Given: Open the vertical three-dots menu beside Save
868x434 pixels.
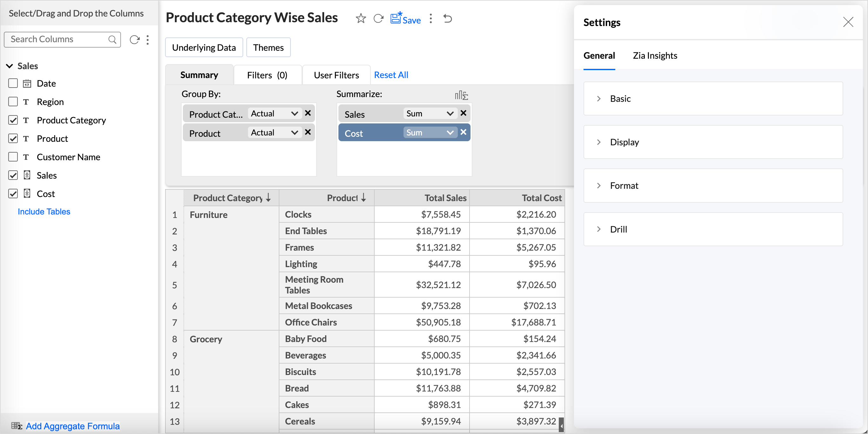Looking at the screenshot, I should pos(431,18).
